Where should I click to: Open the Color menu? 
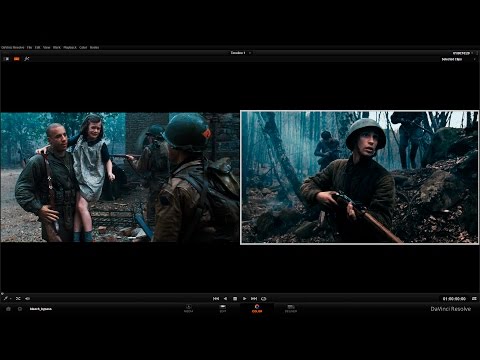[83, 48]
